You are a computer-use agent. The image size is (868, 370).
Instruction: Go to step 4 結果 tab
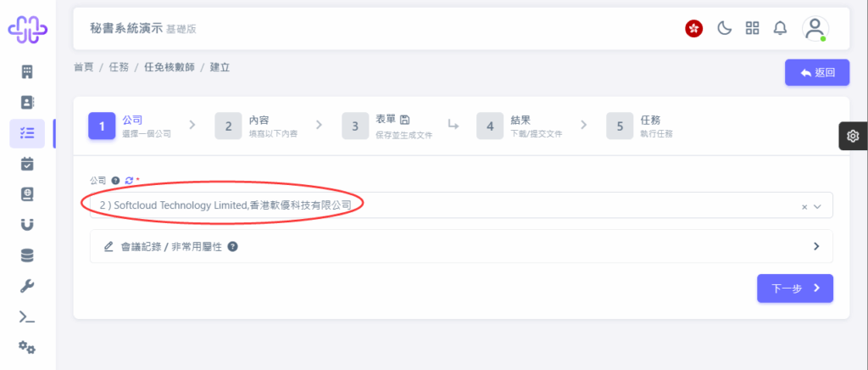click(520, 126)
